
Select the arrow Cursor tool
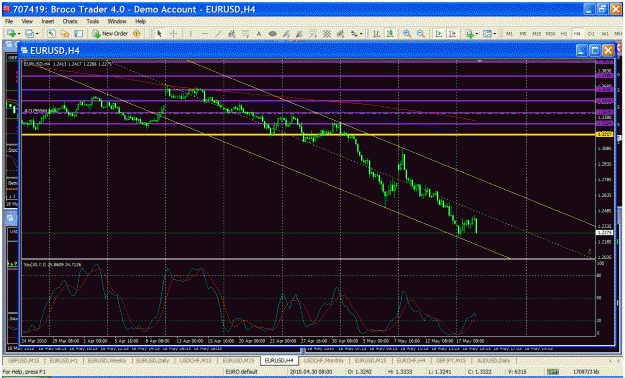[159, 34]
